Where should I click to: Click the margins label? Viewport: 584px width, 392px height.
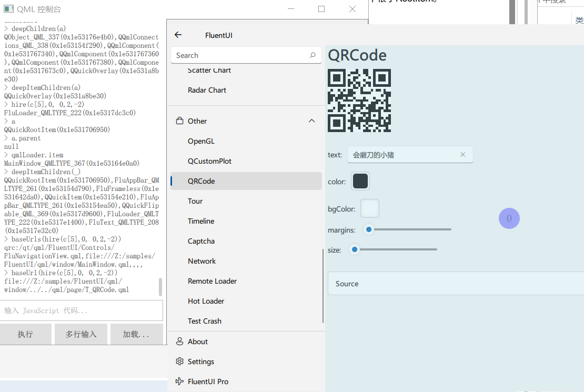(341, 230)
